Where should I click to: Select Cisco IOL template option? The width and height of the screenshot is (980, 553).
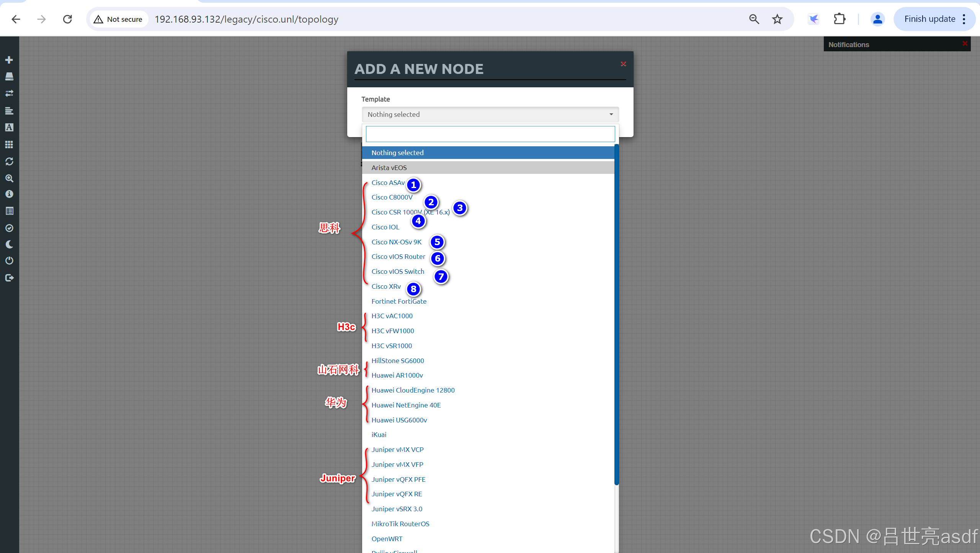point(385,227)
